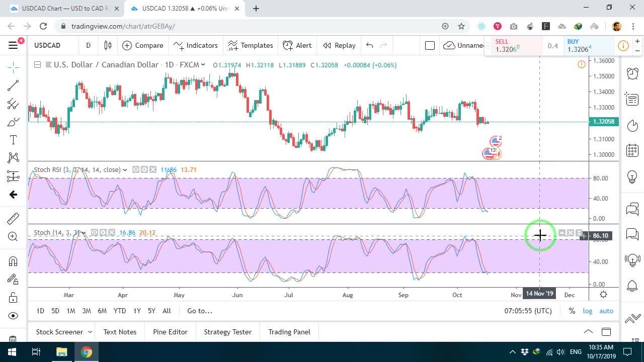
Task: Set chart range to YTD
Action: 120,311
